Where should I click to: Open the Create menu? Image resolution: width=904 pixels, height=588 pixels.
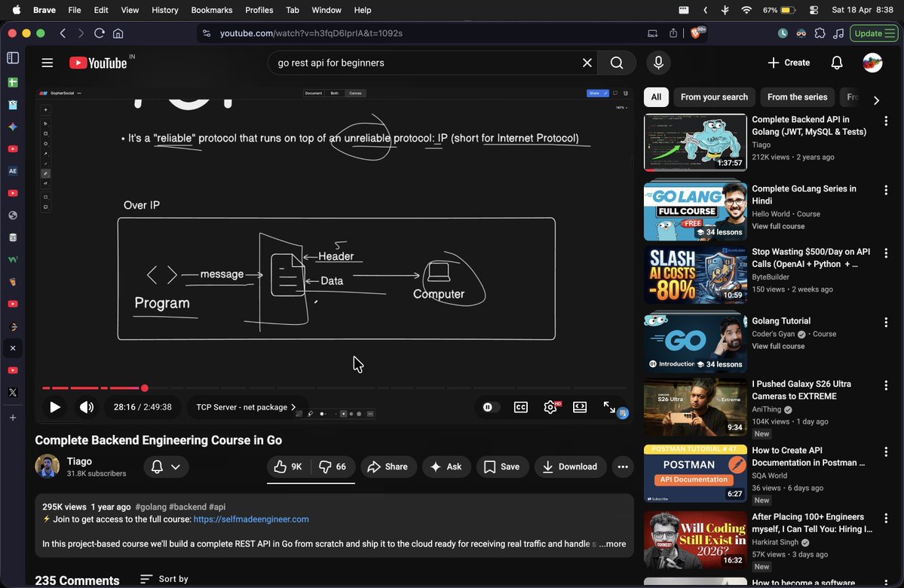click(789, 63)
